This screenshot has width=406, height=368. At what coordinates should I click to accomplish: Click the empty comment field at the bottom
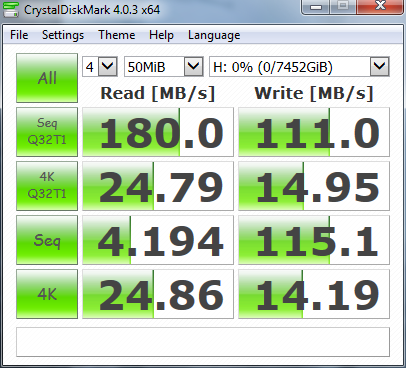(x=203, y=342)
